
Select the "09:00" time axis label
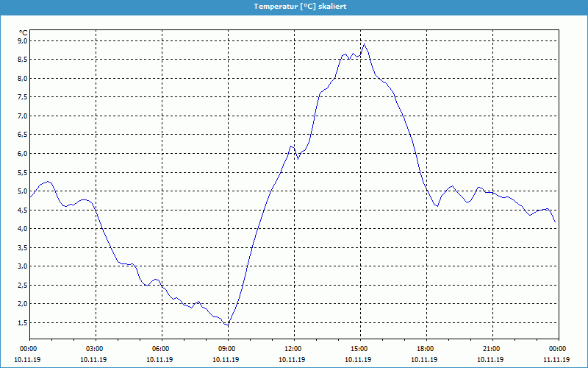point(228,349)
